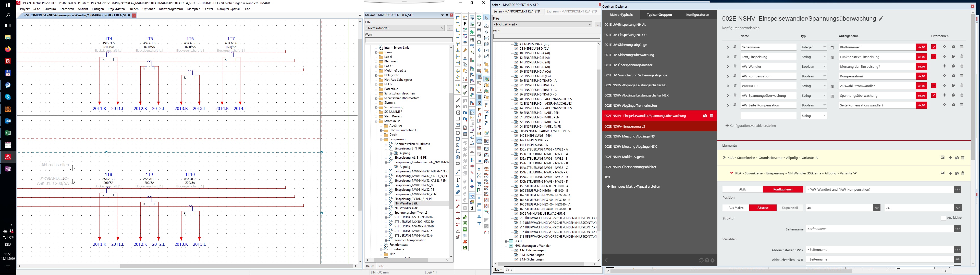Switch to the Typical-Gruppen tab
Viewport: 980px width, 275px height.
click(x=659, y=15)
